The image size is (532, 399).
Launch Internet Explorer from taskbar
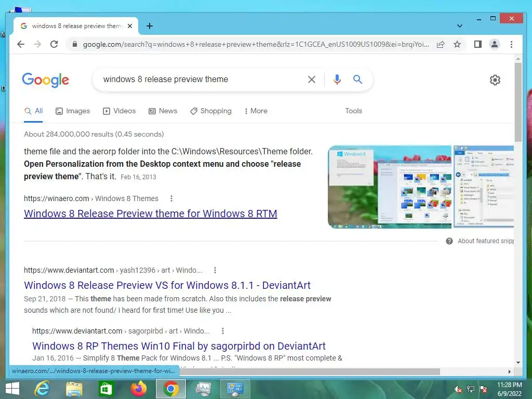[x=42, y=389]
